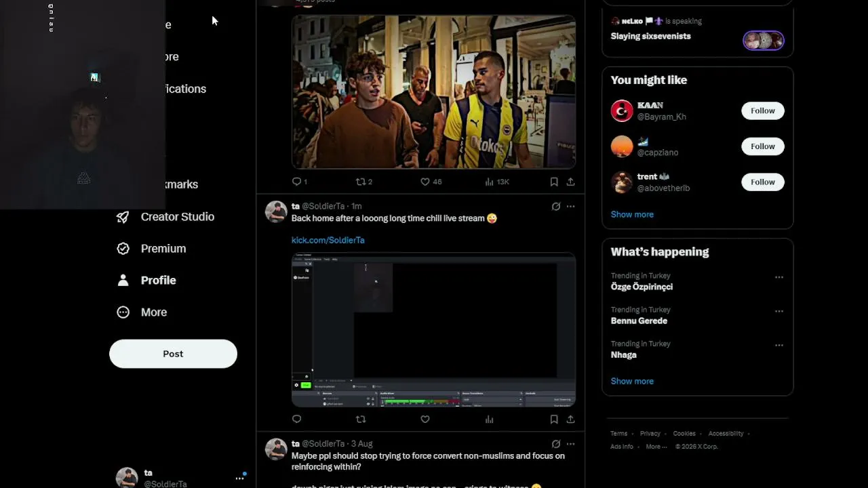Bookmark the 'Back home' live stream post

[x=554, y=420]
